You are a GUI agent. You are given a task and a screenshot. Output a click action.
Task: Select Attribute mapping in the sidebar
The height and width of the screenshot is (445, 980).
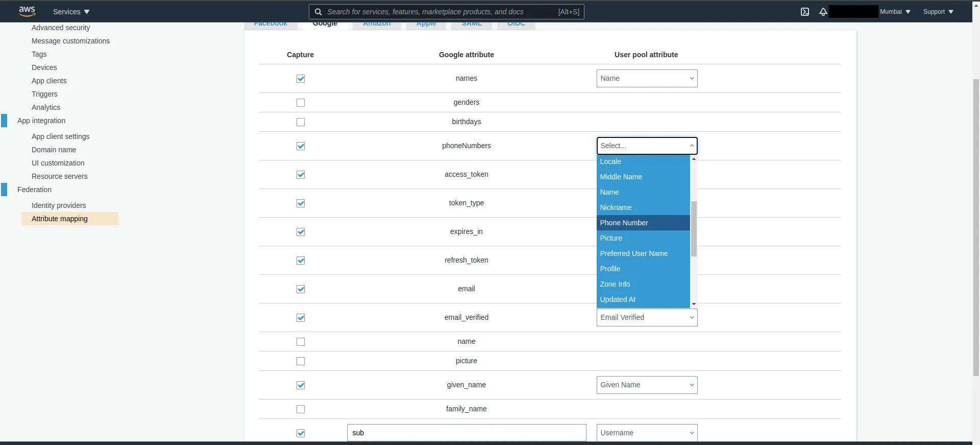click(x=70, y=219)
